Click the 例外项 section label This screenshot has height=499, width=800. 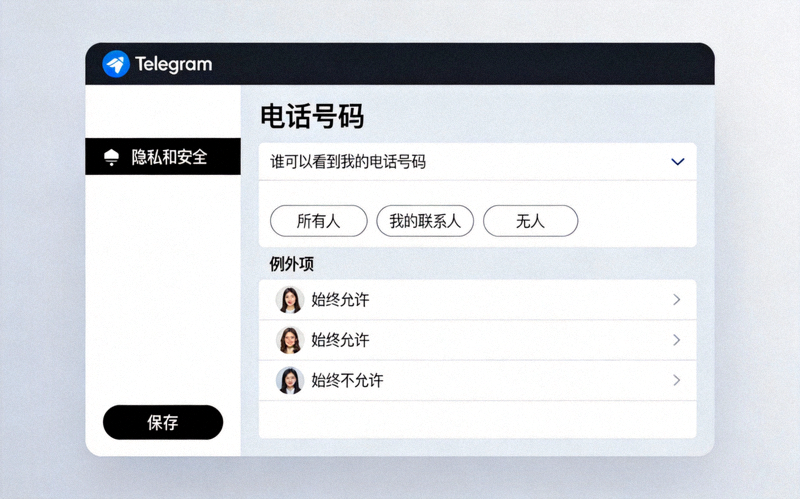291,264
